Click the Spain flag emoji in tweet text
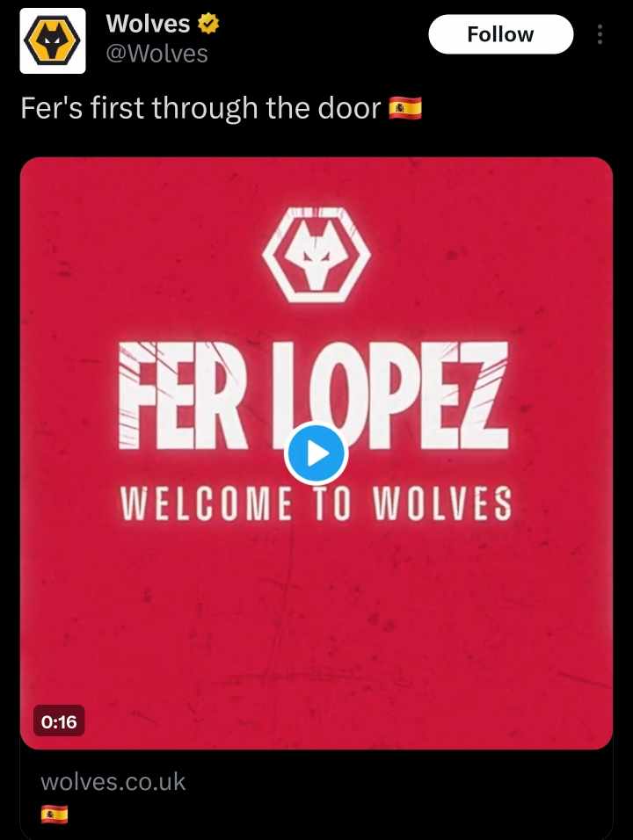633x840 pixels. [x=405, y=108]
